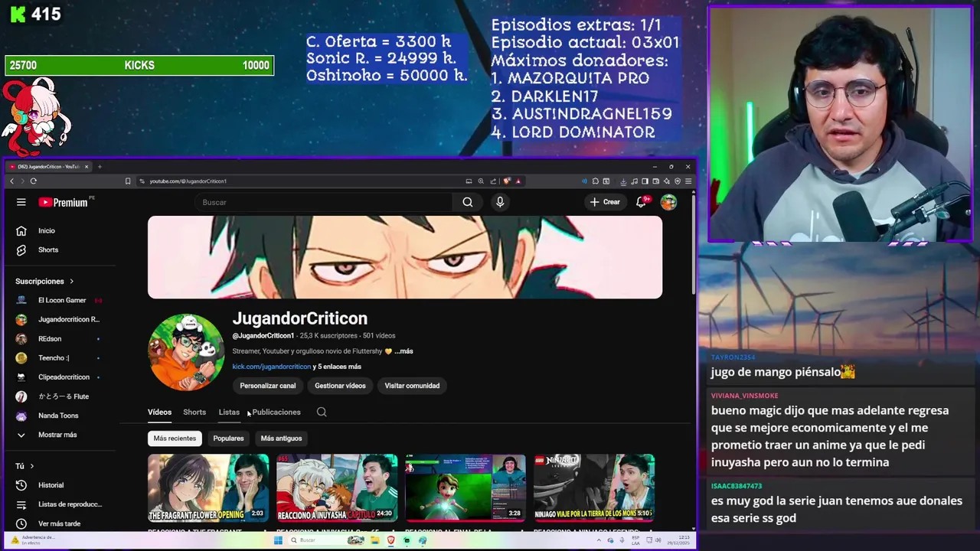The width and height of the screenshot is (980, 551).
Task: Switch to the Listas channel tab
Action: click(229, 412)
